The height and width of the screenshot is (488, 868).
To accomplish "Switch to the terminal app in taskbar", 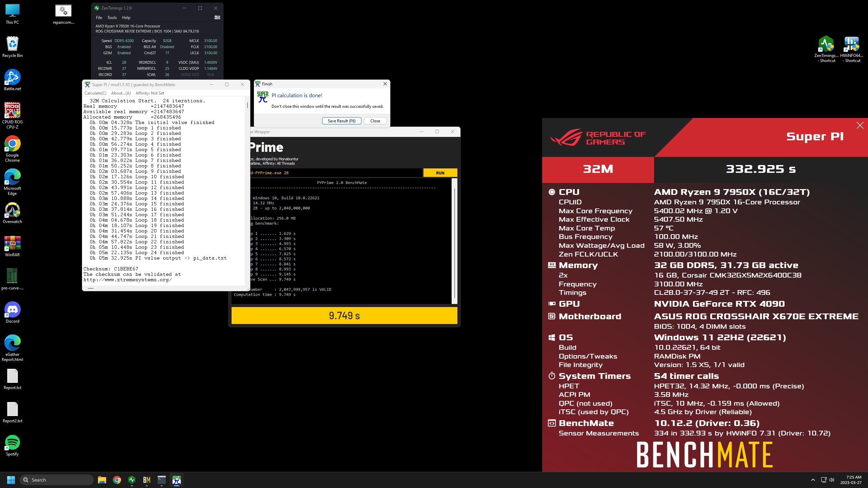I will click(x=162, y=480).
